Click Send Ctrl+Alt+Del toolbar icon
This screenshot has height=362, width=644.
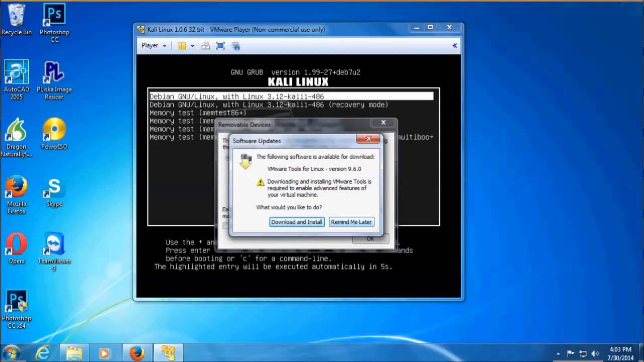pos(205,46)
